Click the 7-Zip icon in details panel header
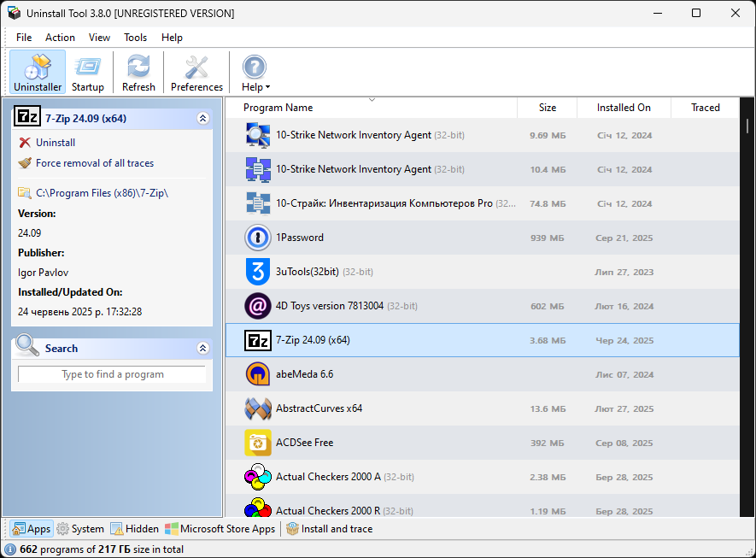 27,117
